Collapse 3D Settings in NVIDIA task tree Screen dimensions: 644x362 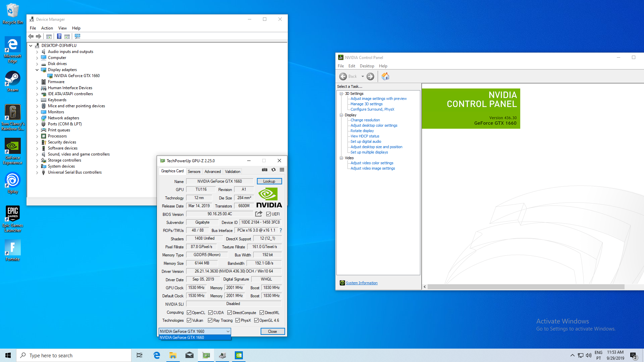tap(341, 94)
